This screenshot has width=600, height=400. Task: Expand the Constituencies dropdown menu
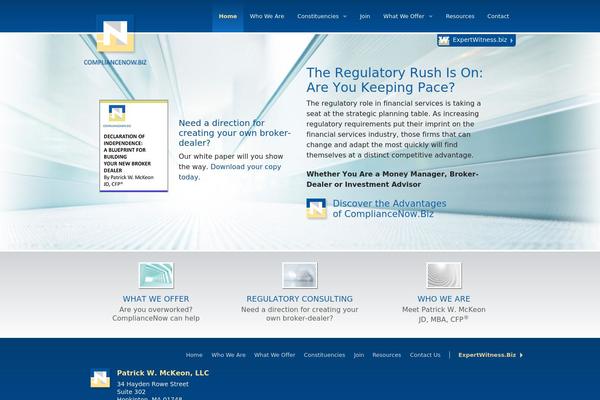coord(322,16)
